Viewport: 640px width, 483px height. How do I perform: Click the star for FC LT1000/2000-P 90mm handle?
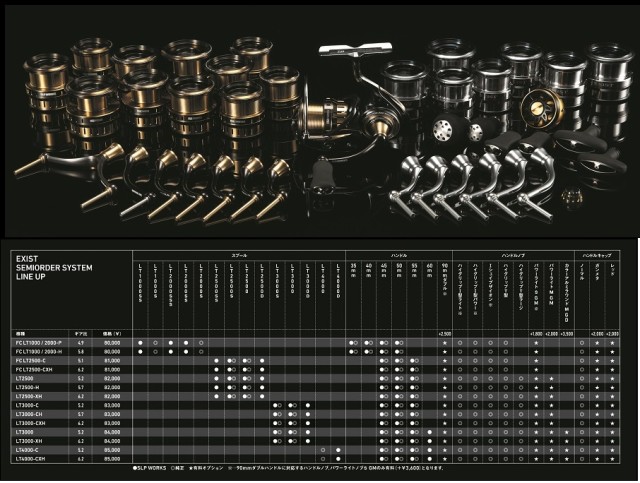coord(443,342)
